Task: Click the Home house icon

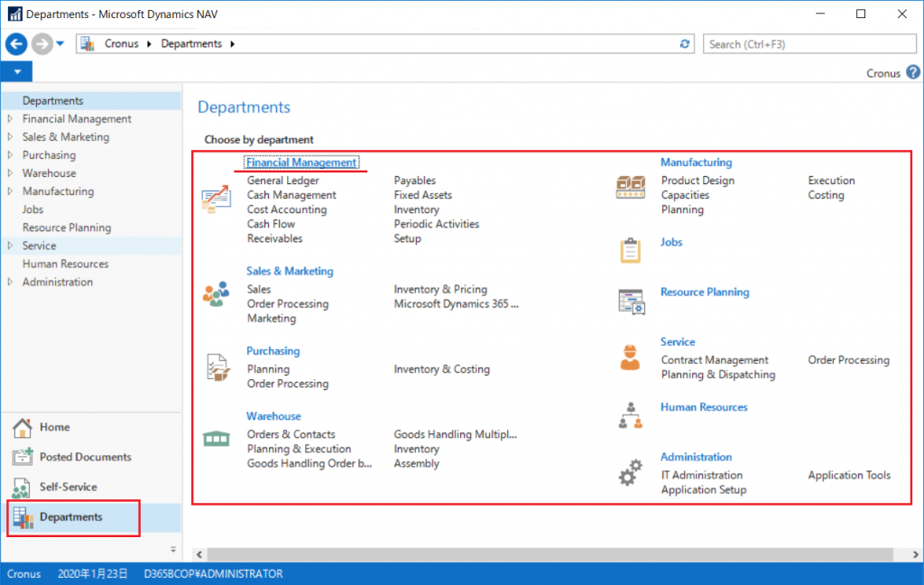Action: (23, 428)
